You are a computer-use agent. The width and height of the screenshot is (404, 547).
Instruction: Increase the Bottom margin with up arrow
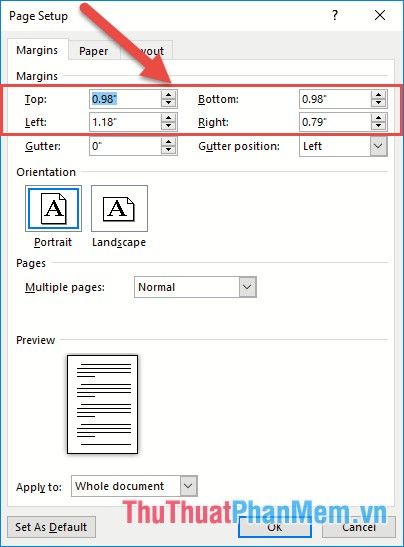click(379, 95)
